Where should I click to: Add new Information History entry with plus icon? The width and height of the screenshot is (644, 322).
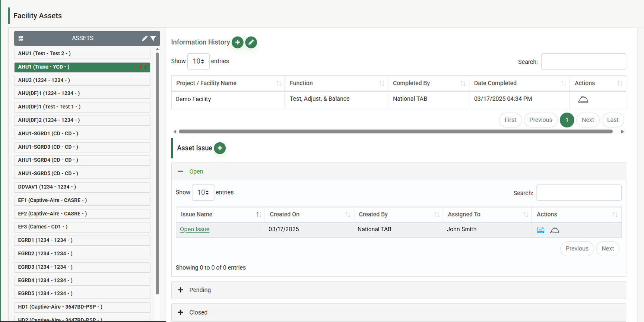(238, 42)
